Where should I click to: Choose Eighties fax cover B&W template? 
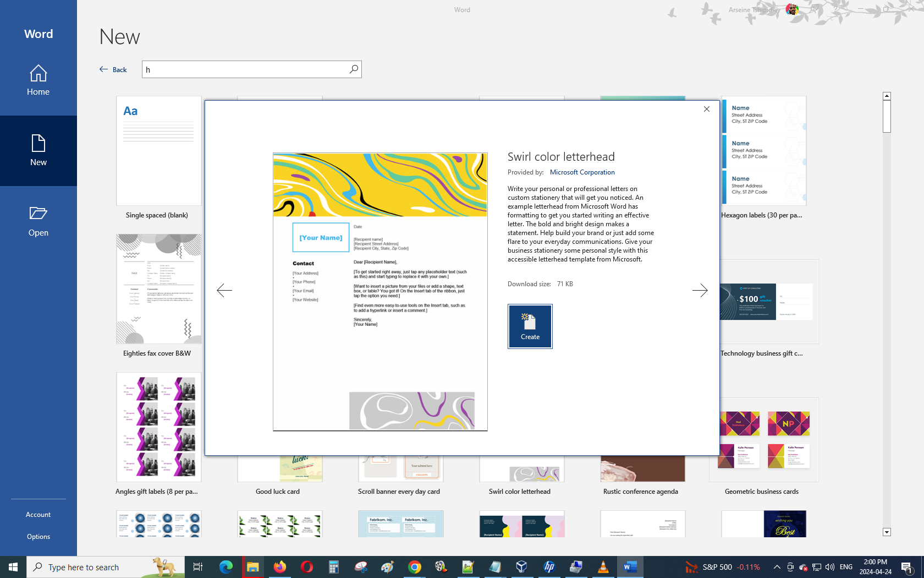[x=158, y=290]
